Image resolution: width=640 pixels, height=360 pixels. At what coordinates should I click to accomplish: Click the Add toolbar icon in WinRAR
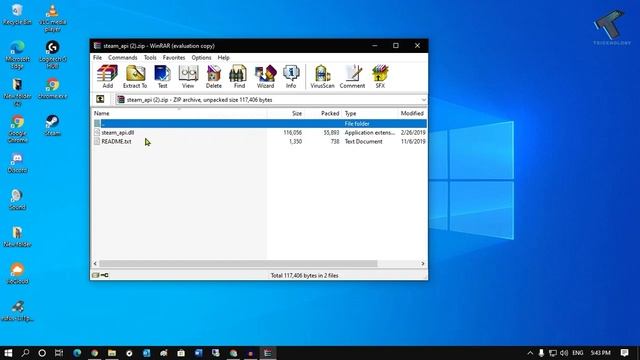point(107,76)
